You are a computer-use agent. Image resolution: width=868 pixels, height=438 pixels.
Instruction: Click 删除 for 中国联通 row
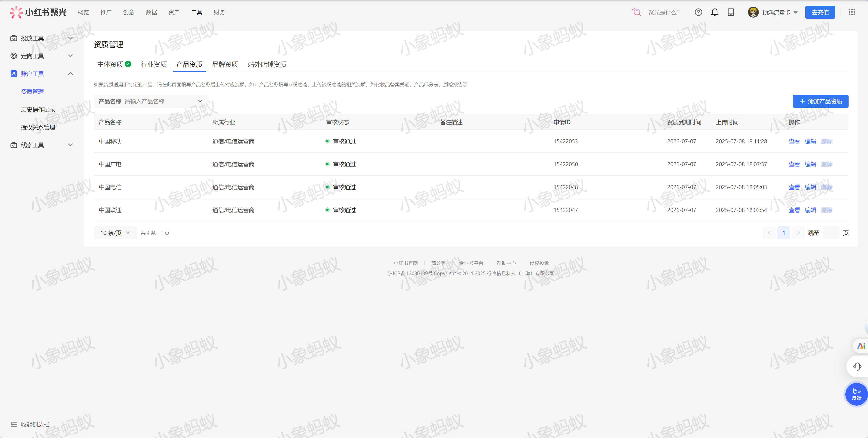pyautogui.click(x=827, y=210)
